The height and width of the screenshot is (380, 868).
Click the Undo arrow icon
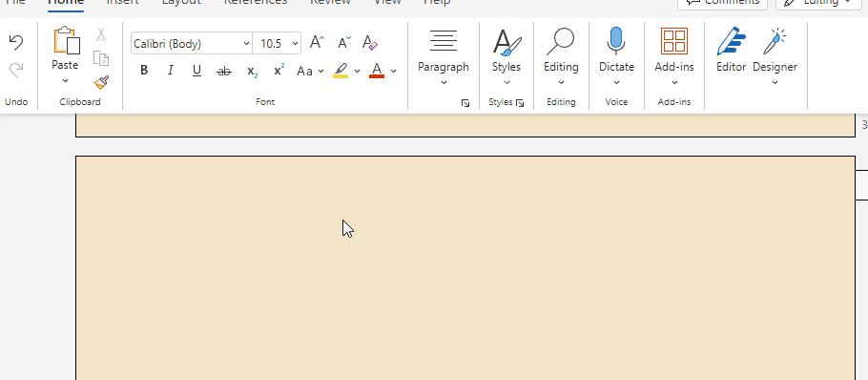click(16, 43)
